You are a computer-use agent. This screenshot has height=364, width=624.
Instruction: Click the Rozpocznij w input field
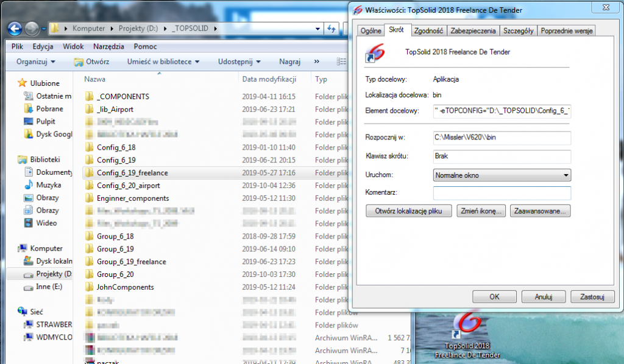[x=502, y=138]
